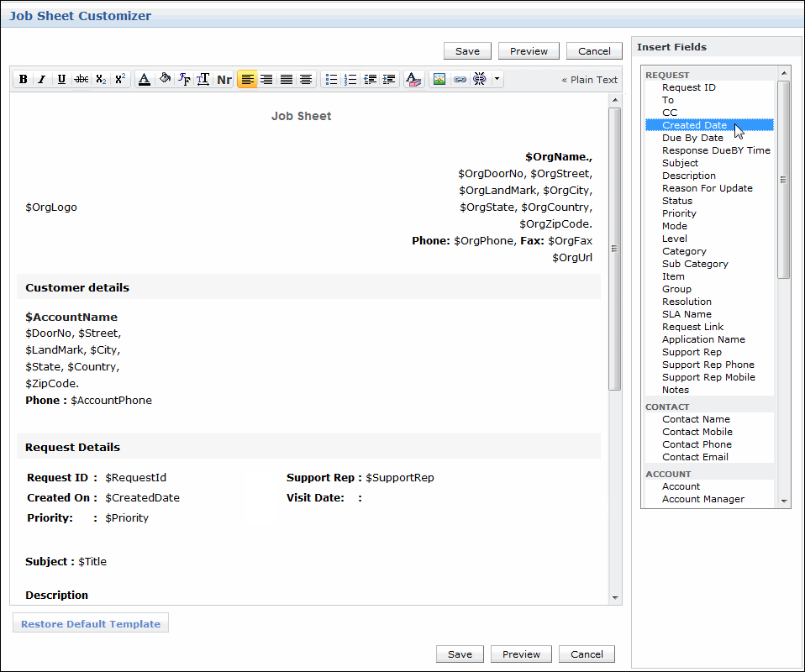Click the insert hyperlink chain icon

tap(460, 79)
